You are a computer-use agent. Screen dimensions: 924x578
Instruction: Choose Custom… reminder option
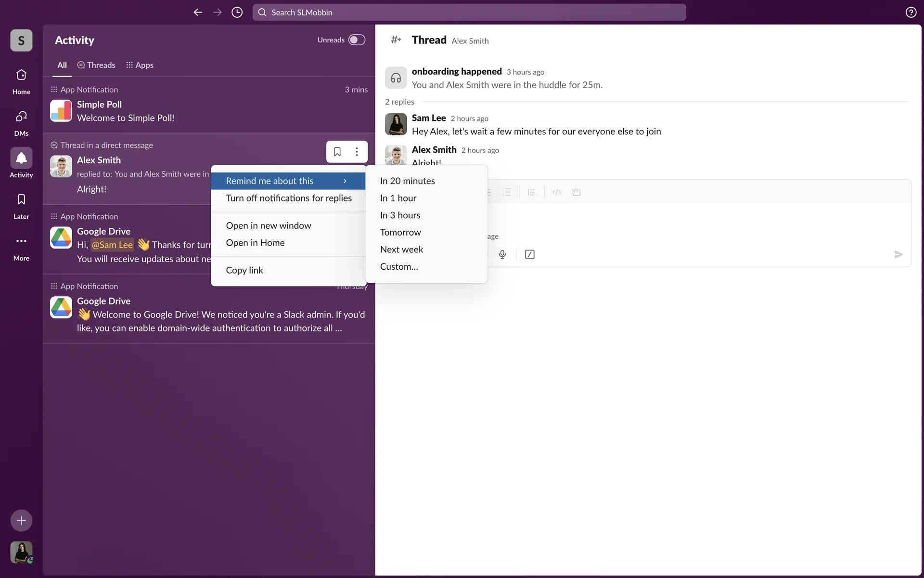point(399,267)
